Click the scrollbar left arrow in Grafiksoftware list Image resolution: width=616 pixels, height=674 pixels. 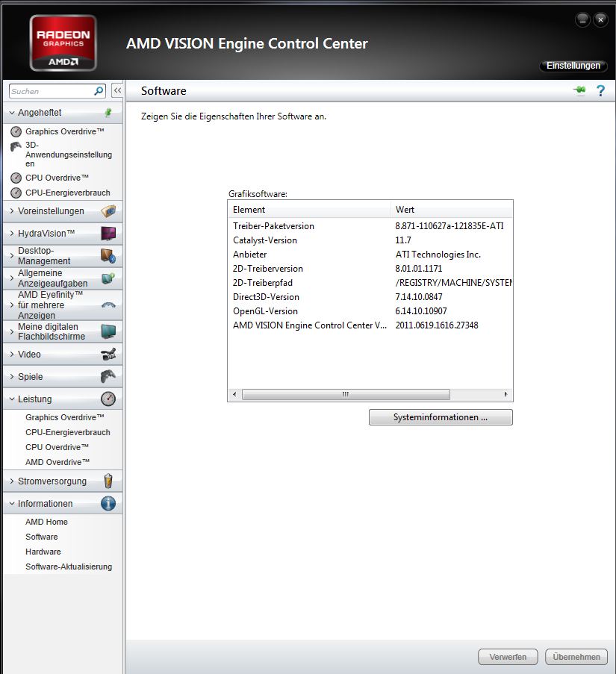234,394
